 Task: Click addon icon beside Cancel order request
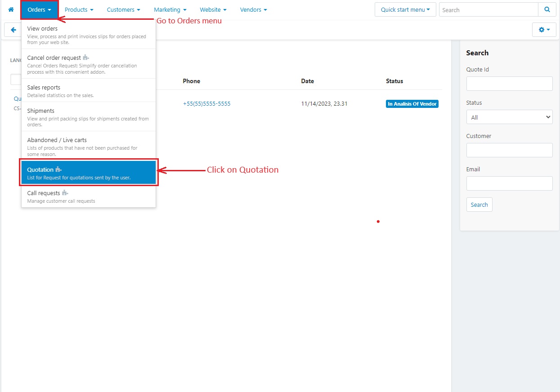click(86, 58)
